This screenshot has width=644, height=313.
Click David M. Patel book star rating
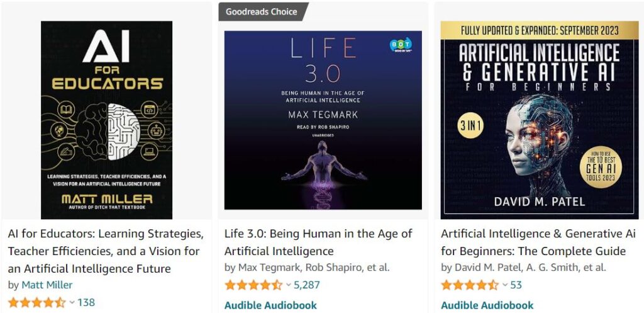pos(469,285)
